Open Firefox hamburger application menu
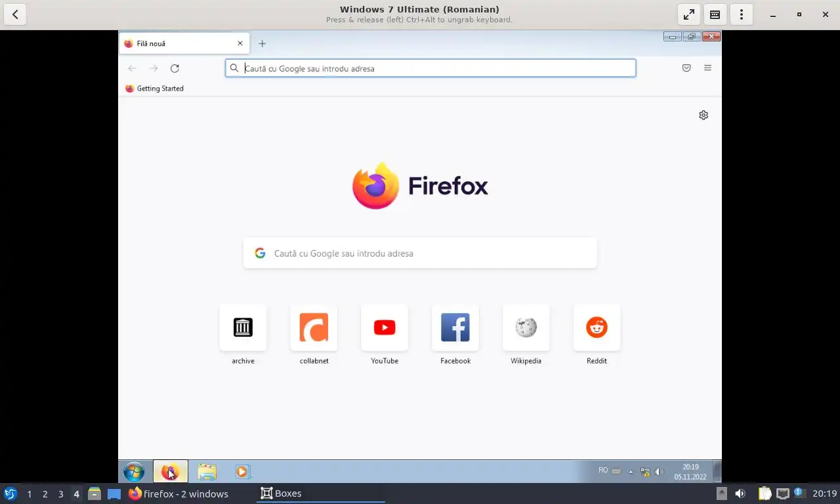840x504 pixels. click(x=707, y=68)
